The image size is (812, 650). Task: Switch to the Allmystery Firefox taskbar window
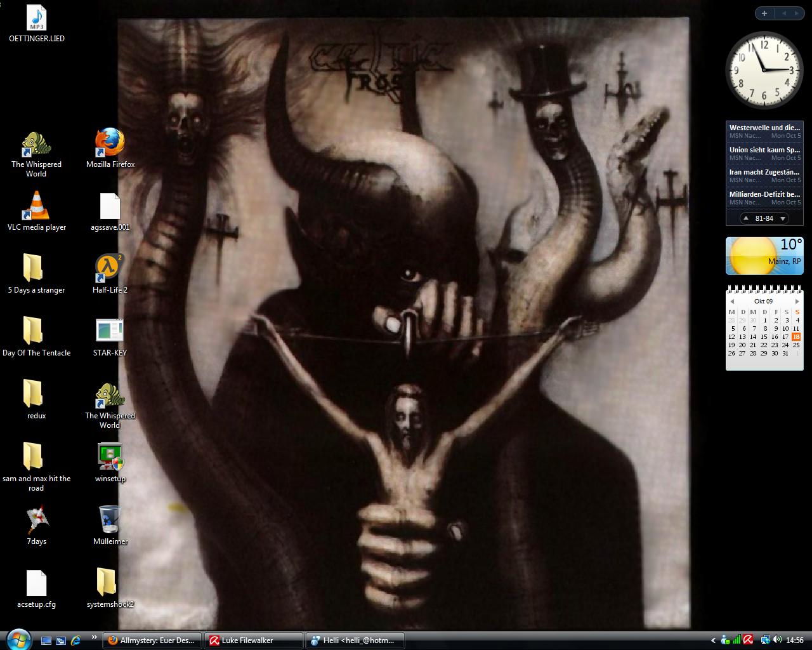coord(152,640)
